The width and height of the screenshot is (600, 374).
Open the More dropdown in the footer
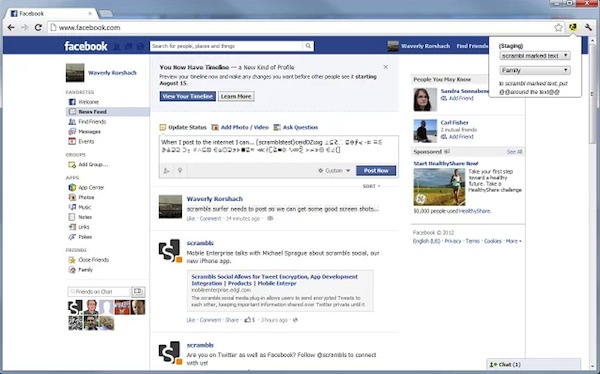click(514, 241)
